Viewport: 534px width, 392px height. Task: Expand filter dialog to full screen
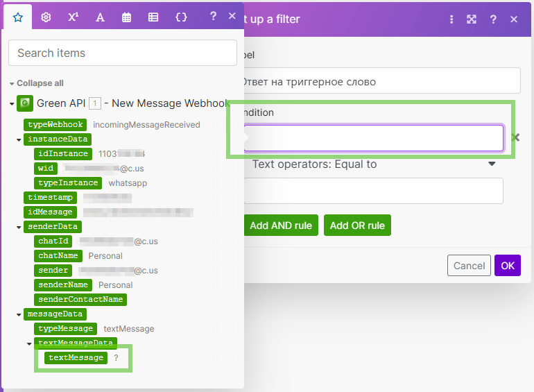tap(472, 19)
